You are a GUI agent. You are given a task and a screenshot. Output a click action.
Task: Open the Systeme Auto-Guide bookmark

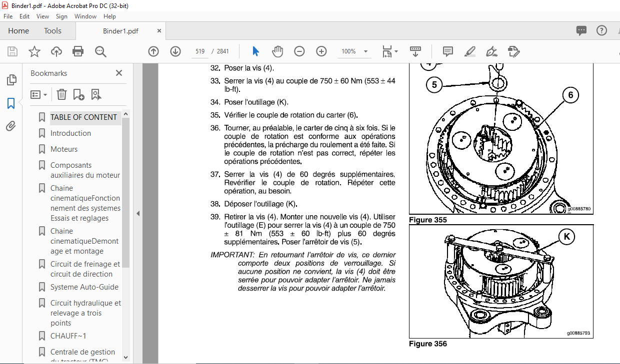click(x=84, y=287)
